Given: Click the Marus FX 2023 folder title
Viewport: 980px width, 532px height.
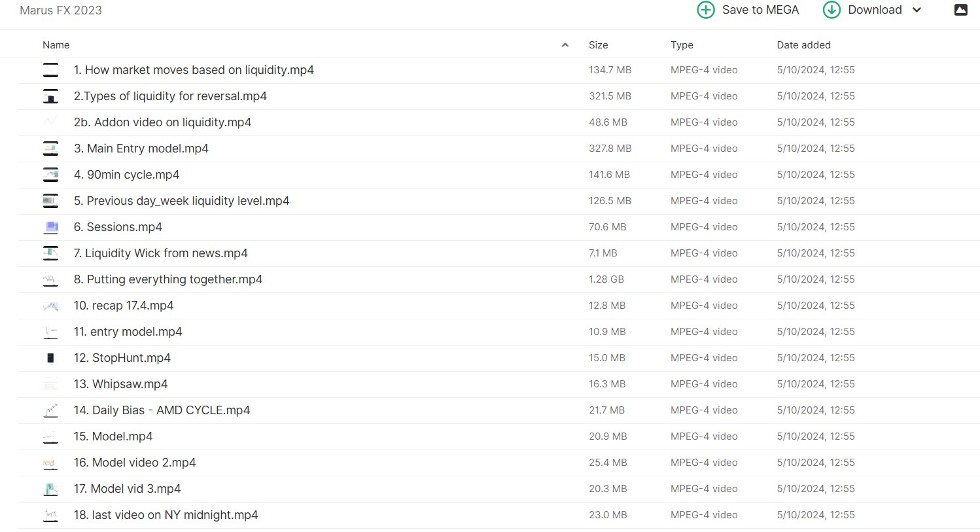Looking at the screenshot, I should point(61,10).
